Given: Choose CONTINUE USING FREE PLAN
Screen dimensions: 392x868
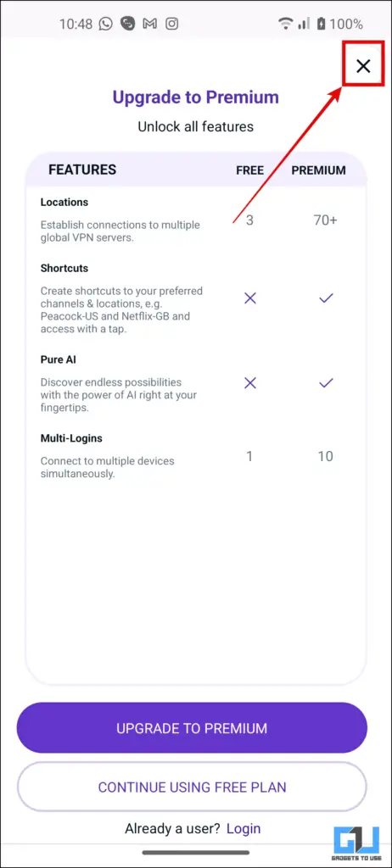Looking at the screenshot, I should tap(192, 787).
